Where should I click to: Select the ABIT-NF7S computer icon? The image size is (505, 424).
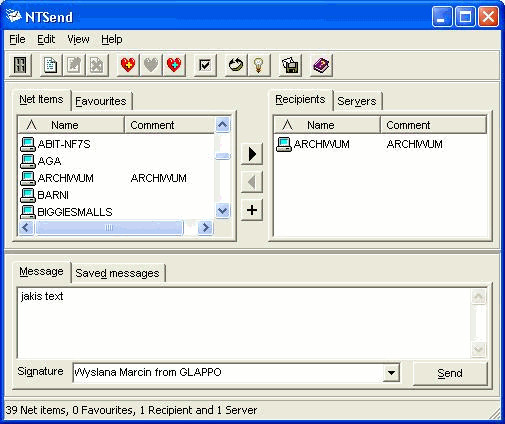(28, 144)
